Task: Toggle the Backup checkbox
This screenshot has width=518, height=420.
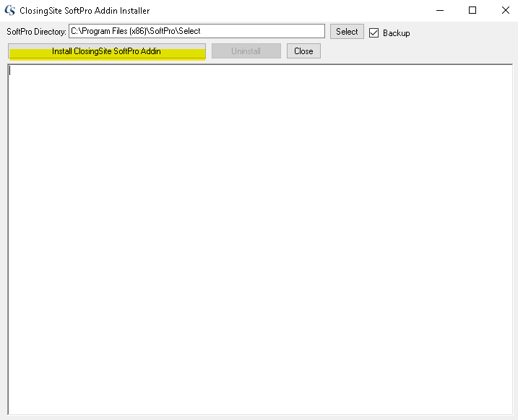Action: point(374,33)
